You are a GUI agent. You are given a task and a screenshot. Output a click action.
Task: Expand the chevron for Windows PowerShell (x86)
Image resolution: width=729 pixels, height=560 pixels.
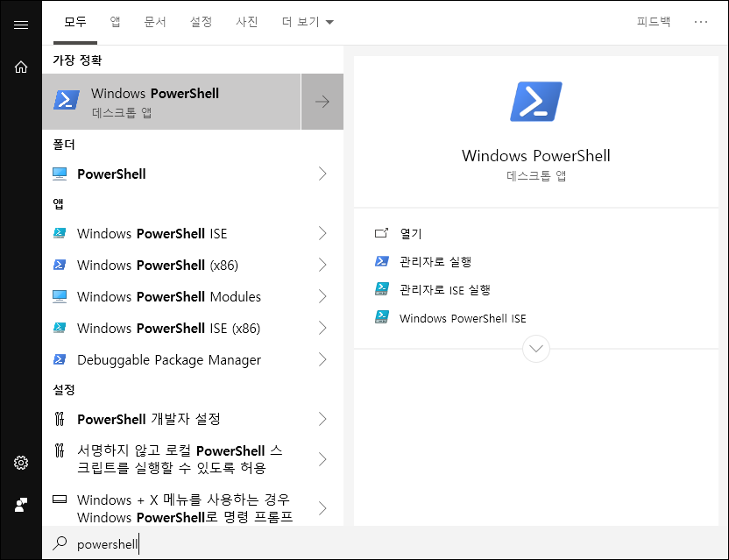(322, 265)
